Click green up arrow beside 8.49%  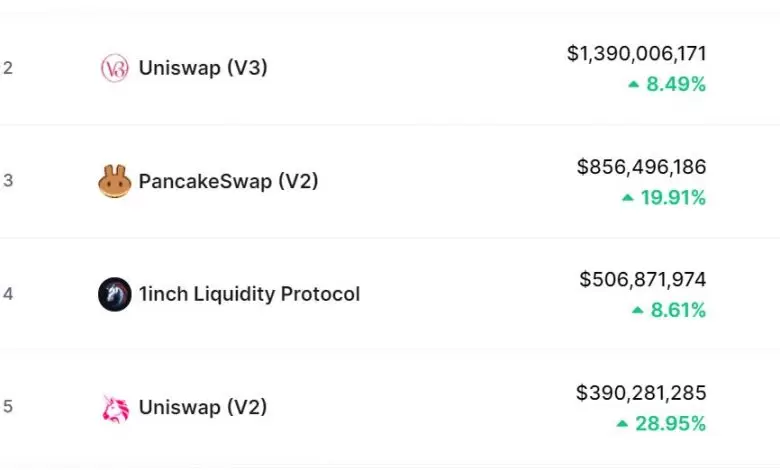633,85
